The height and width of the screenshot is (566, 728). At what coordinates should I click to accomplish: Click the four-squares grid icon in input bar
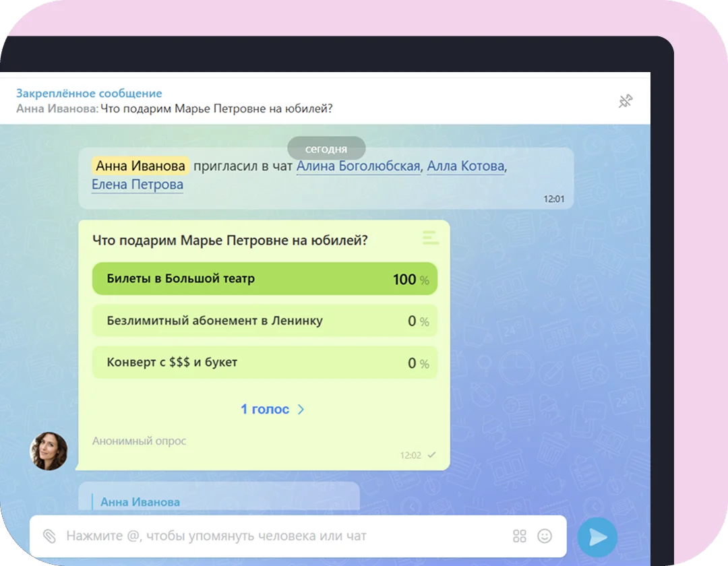519,536
